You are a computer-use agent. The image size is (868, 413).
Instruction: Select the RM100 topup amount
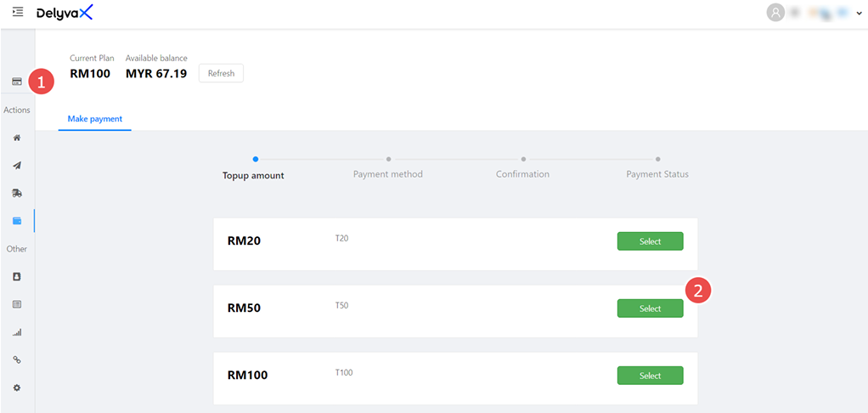[x=650, y=376]
